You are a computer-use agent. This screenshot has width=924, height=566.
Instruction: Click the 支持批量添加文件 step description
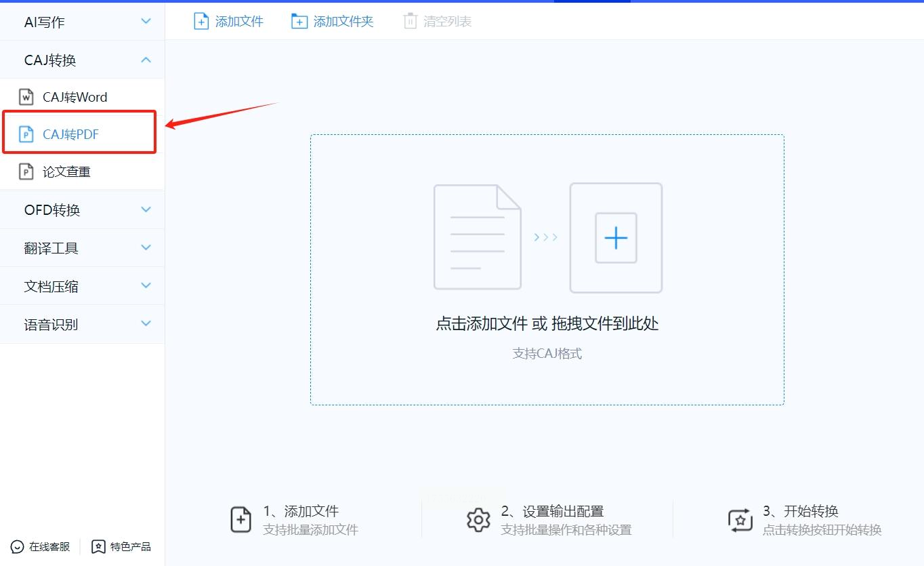pyautogui.click(x=310, y=530)
